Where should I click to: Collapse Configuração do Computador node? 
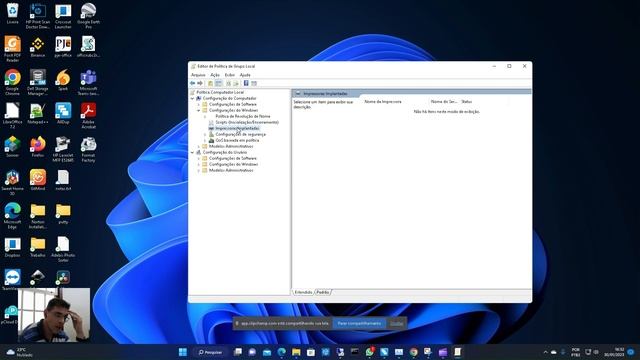click(192, 98)
